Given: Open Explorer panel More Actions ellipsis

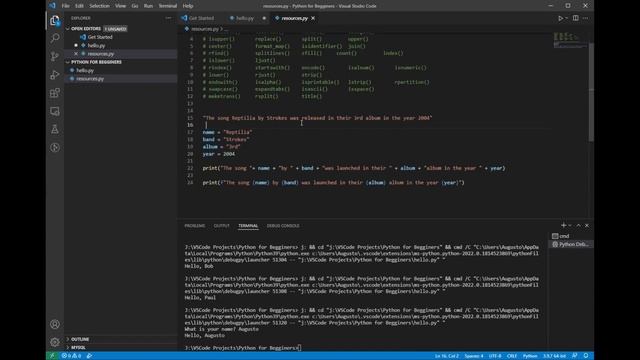Looking at the screenshot, I should pos(168,18).
